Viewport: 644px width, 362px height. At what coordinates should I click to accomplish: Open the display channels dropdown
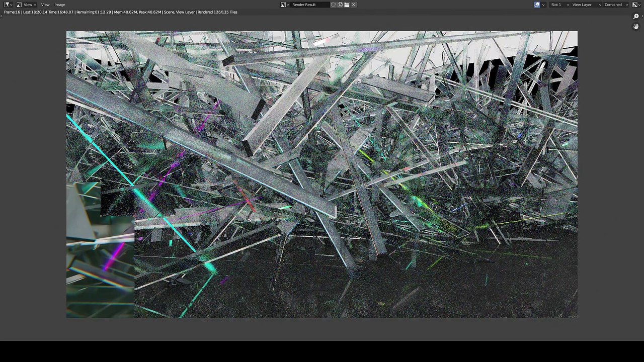(x=637, y=5)
